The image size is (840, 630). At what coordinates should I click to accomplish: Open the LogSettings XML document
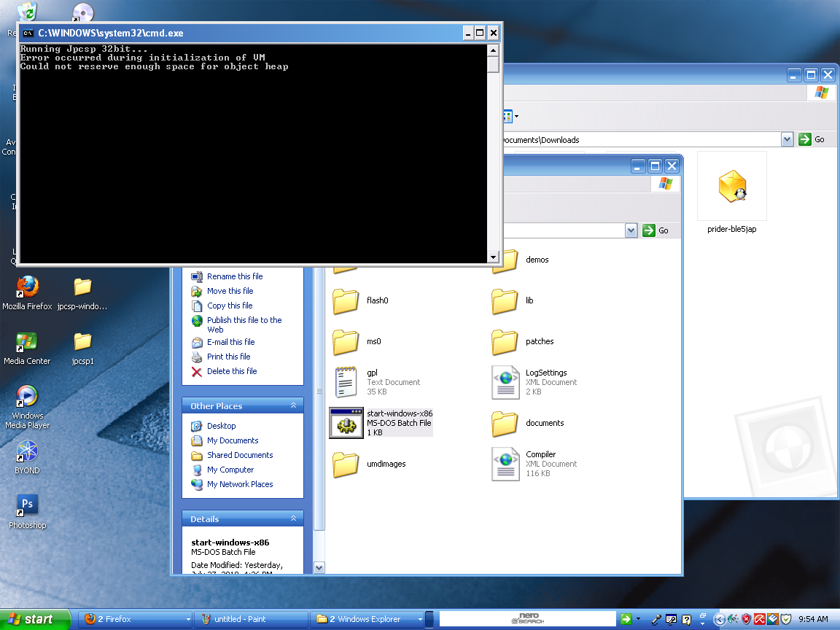coord(505,382)
